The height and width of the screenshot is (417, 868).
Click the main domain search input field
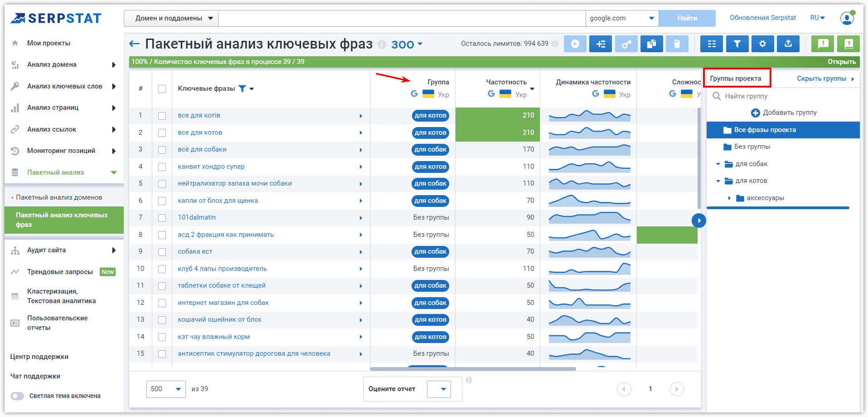[x=402, y=18]
